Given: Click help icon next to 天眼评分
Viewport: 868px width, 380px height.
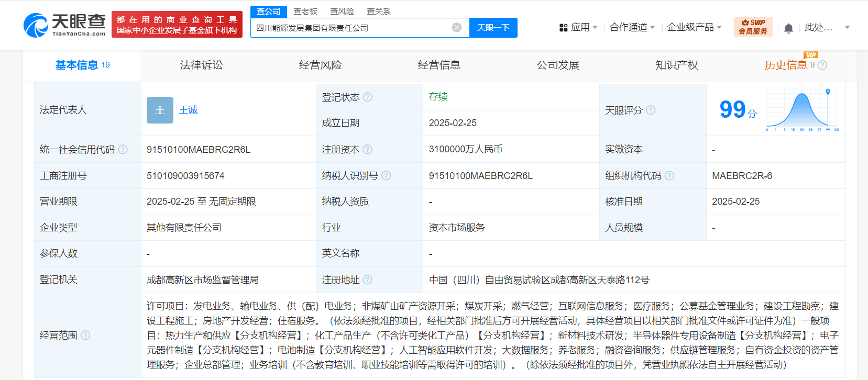Looking at the screenshot, I should pyautogui.click(x=651, y=110).
